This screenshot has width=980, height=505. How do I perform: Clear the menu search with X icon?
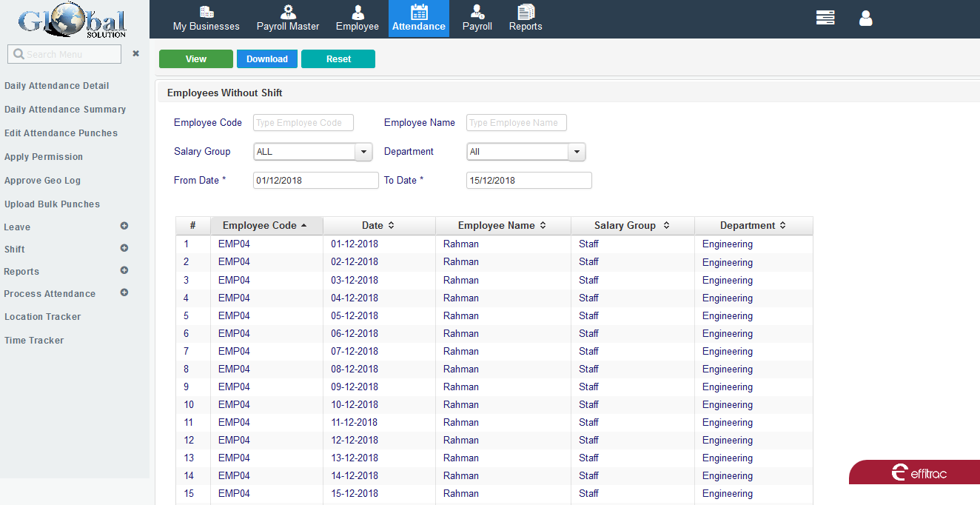pyautogui.click(x=135, y=54)
